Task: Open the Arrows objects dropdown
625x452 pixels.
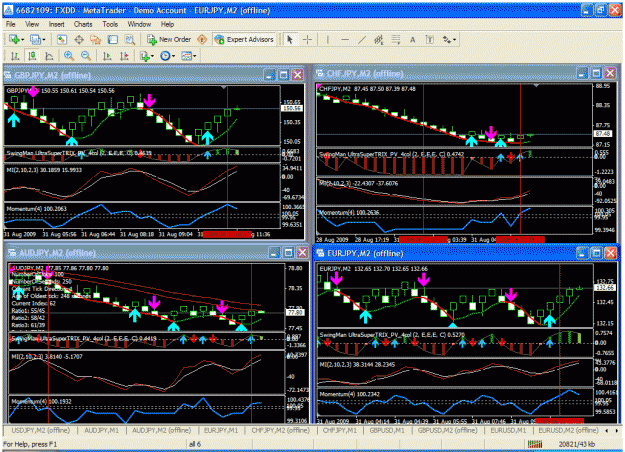Action: pos(450,39)
